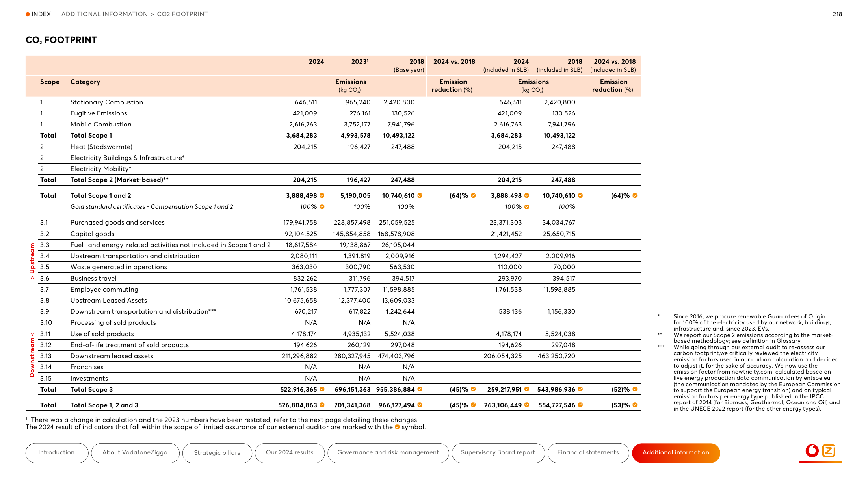The height and width of the screenshot is (489, 868).
Task: Click the checkmark beside 955,386,884
Action: click(x=420, y=389)
